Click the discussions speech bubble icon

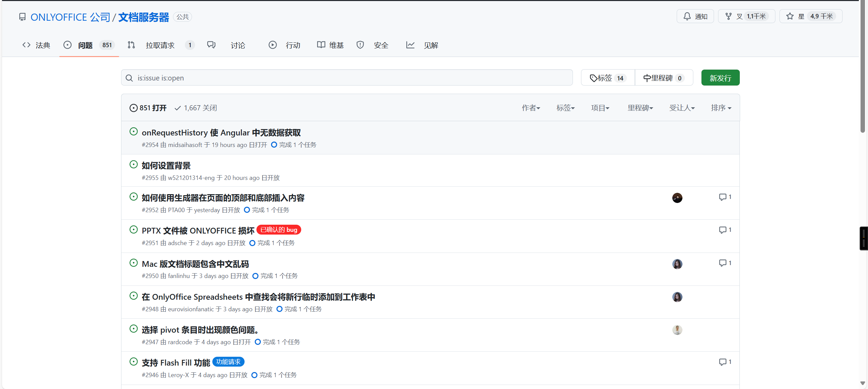tap(211, 45)
